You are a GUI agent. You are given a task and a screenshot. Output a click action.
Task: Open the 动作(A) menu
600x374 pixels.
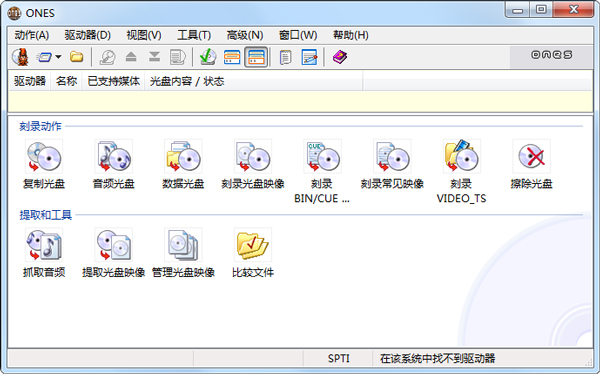(32, 35)
